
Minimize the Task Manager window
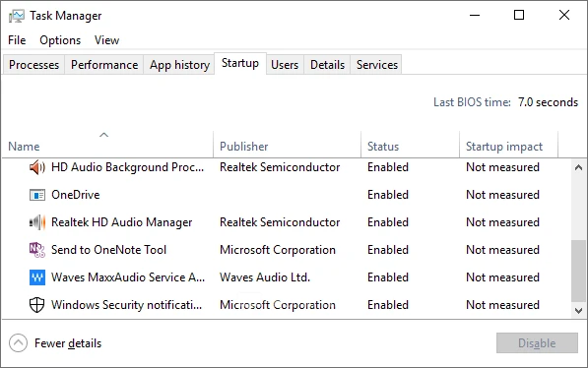pyautogui.click(x=475, y=16)
